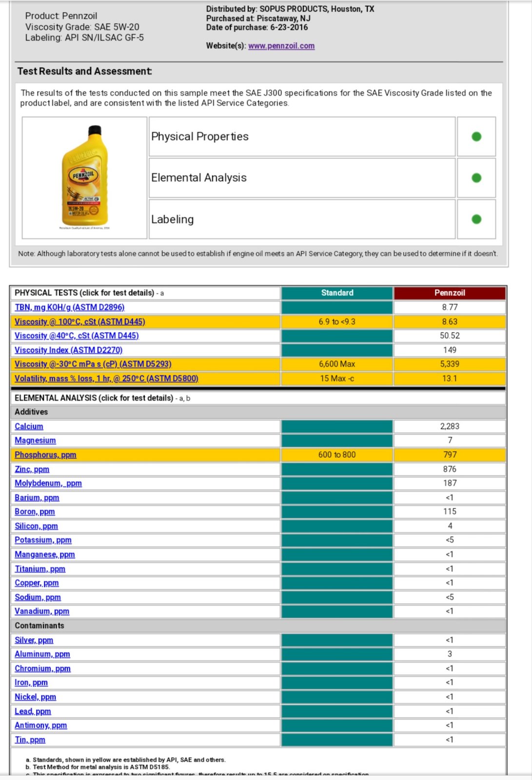Select the Molybdenum value 187
This screenshot has height=780, width=532.
(450, 484)
